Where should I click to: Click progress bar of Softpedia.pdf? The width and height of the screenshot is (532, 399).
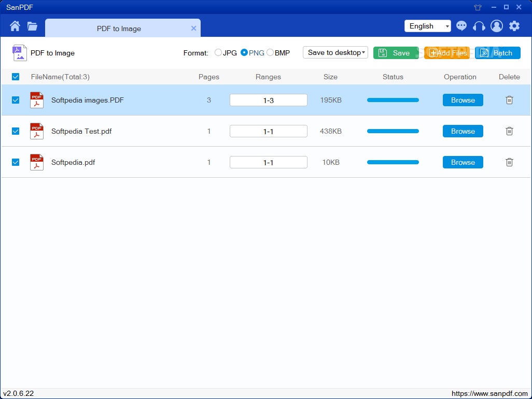click(393, 162)
